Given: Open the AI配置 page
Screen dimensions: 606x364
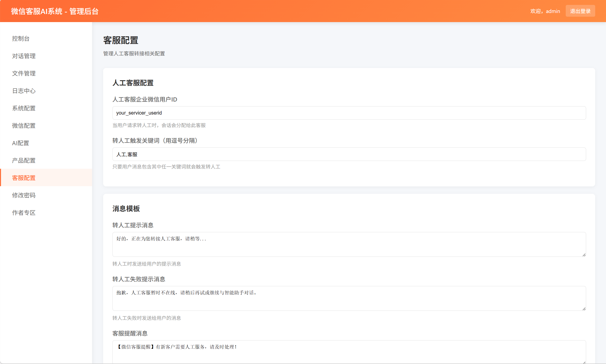Looking at the screenshot, I should coord(21,143).
